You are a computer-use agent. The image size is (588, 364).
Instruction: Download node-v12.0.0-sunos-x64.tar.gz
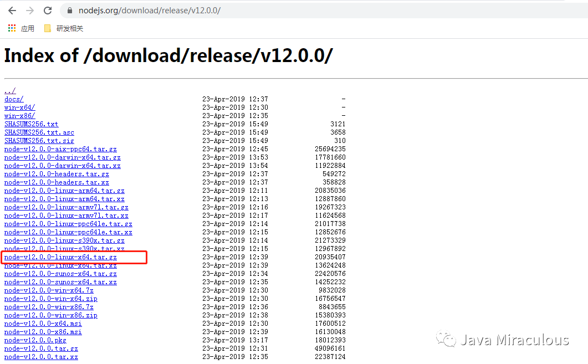60,274
